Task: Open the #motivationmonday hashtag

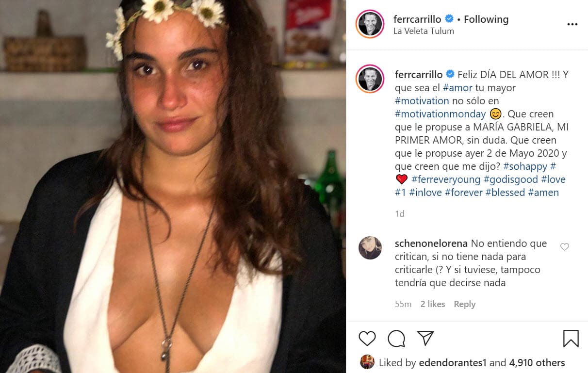Action: pos(441,114)
